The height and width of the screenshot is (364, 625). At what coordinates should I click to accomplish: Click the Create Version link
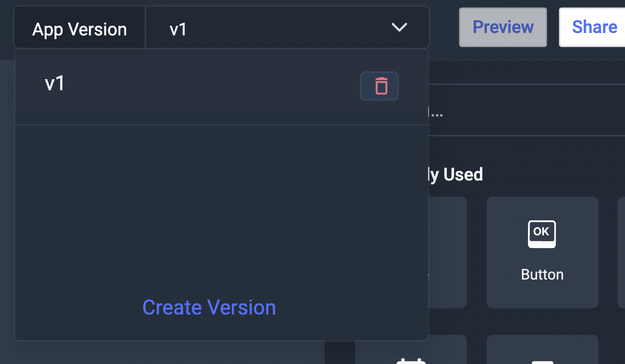pos(209,307)
